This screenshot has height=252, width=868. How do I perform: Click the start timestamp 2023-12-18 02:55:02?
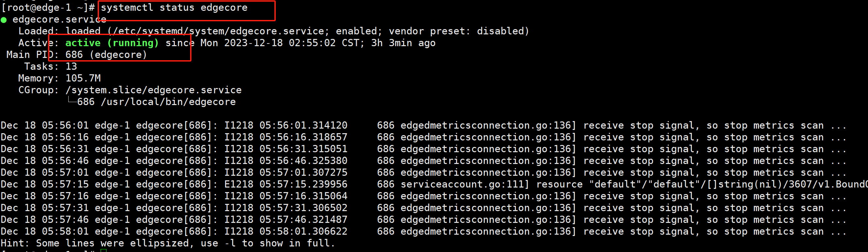tap(280, 43)
